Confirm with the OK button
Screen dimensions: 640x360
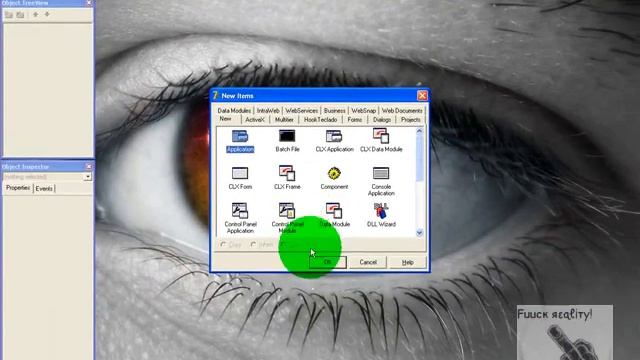click(327, 262)
